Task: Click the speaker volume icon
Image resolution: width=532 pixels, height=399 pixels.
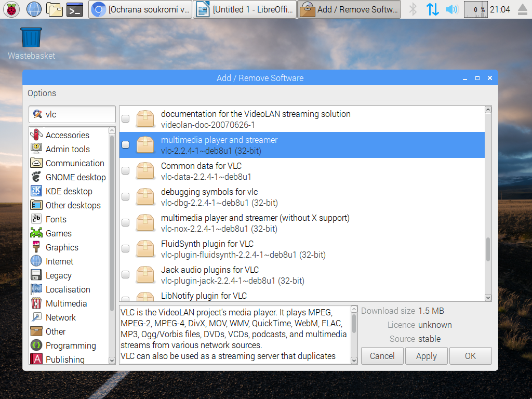Action: coord(451,9)
